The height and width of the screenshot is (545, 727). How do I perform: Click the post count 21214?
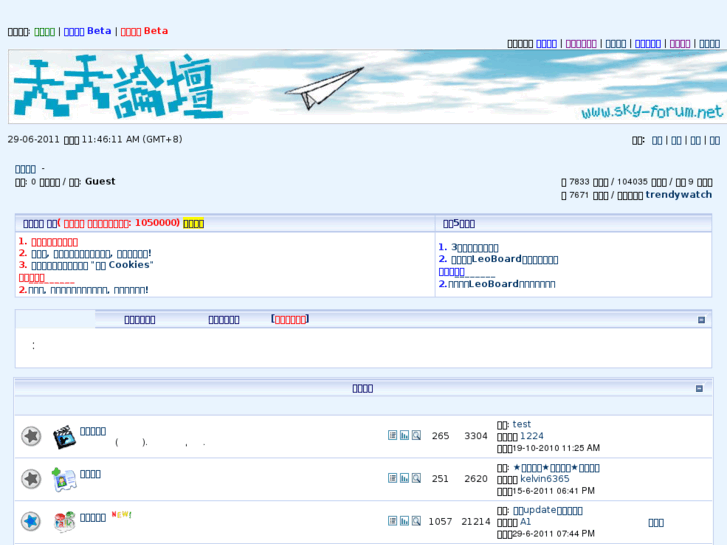point(476,522)
